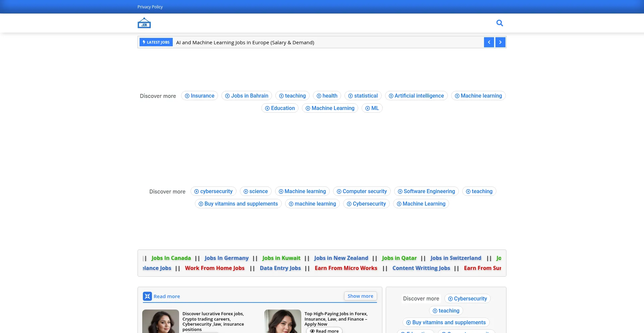Open Jobs in Qatar link
The image size is (644, 333).
pyautogui.click(x=399, y=258)
